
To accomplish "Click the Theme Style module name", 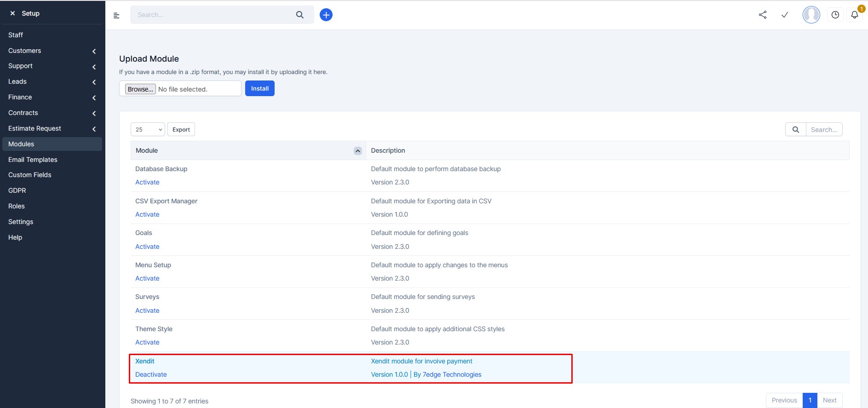I will click(154, 329).
